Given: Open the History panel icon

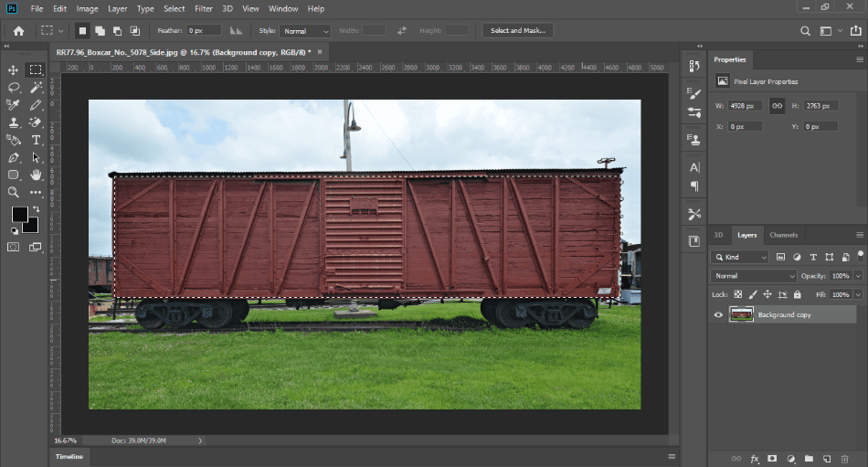Looking at the screenshot, I should tap(694, 67).
